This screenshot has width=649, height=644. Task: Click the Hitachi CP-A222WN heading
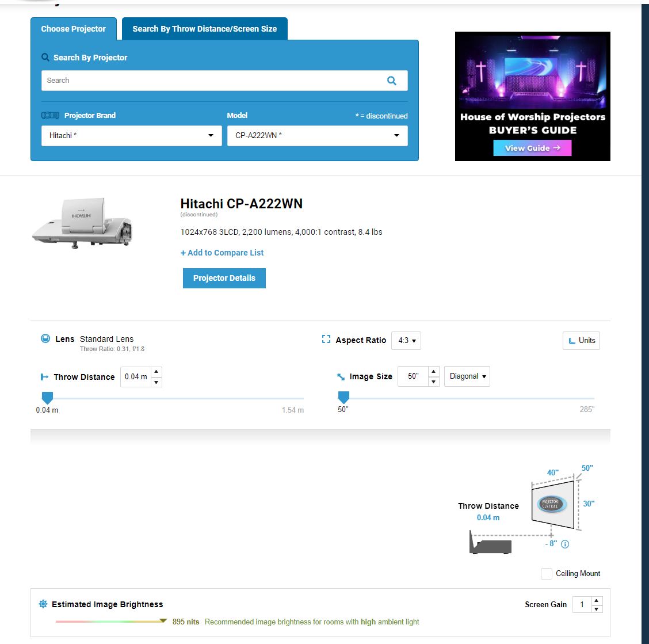[241, 204]
